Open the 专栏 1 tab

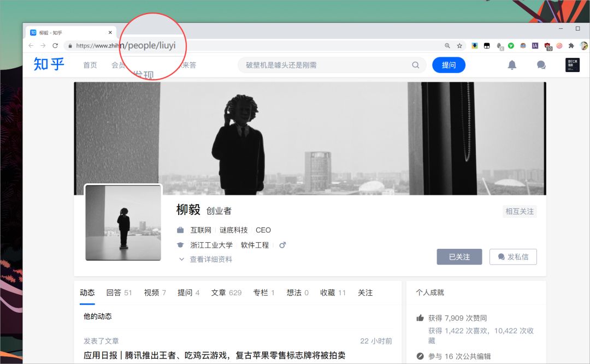point(264,293)
